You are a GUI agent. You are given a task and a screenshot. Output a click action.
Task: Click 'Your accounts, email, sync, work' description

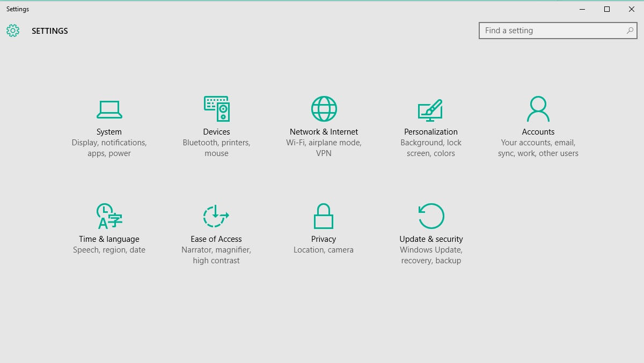click(538, 148)
